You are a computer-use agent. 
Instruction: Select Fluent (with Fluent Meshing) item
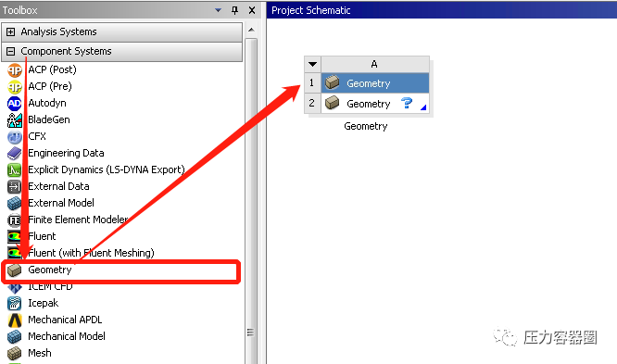pos(91,253)
